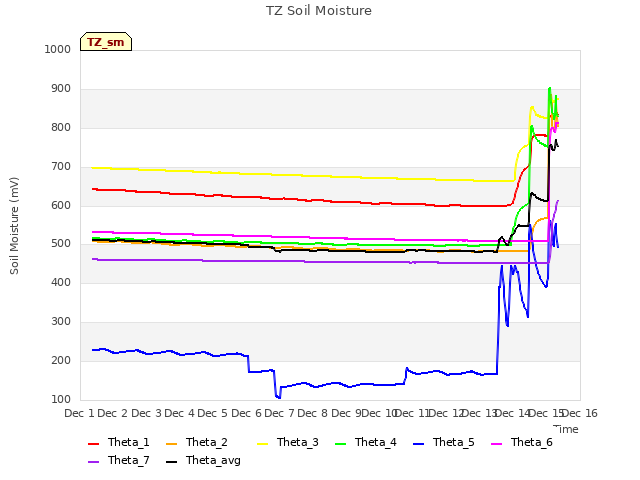The image size is (640, 480).
Task: Click the TZ_sm label badge
Action: 106,42
